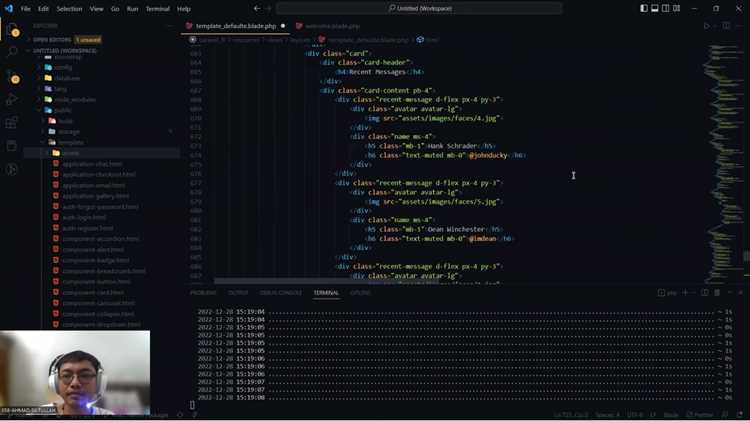
Task: Open application-gallery.html in the explorer
Action: [x=96, y=196]
